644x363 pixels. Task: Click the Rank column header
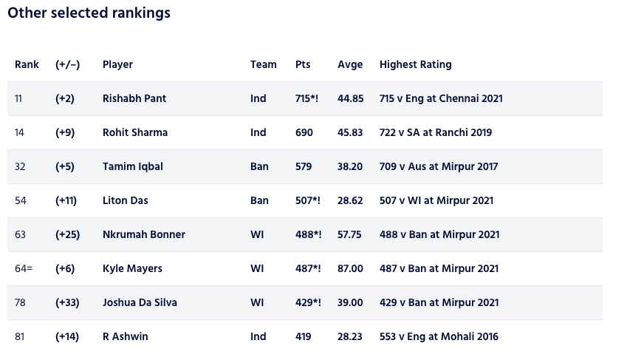tap(27, 64)
